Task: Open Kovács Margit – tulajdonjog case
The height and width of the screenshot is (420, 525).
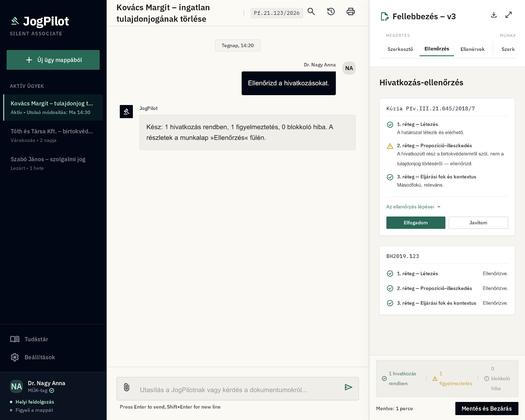Action: click(x=53, y=108)
